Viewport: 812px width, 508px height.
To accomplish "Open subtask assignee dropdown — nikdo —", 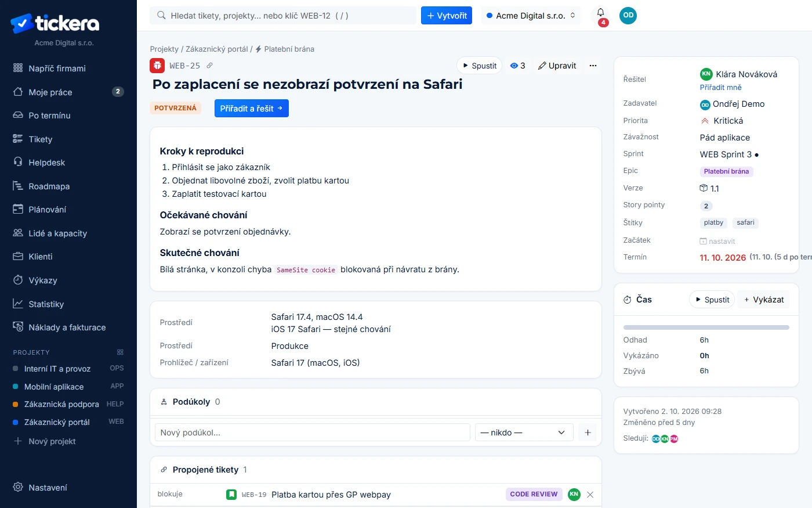I will pyautogui.click(x=524, y=433).
